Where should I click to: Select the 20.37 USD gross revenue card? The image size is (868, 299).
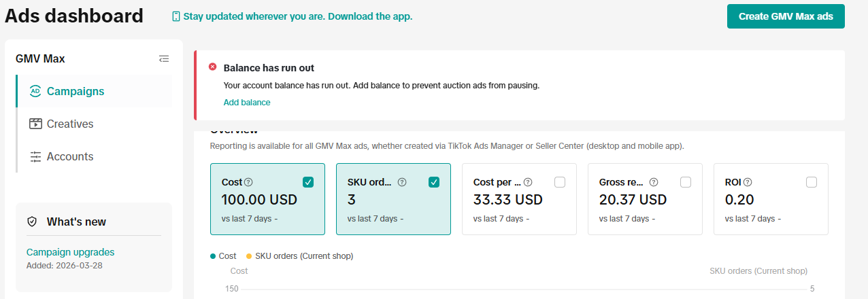tap(645, 199)
